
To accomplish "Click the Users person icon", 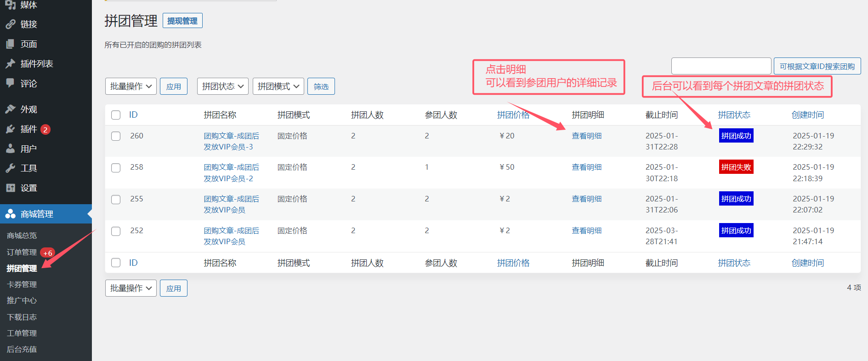I will 10,149.
